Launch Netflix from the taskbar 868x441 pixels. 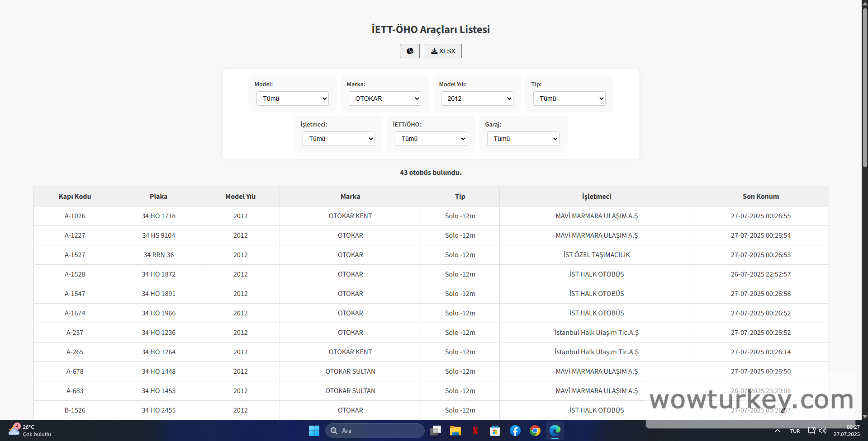pyautogui.click(x=475, y=431)
